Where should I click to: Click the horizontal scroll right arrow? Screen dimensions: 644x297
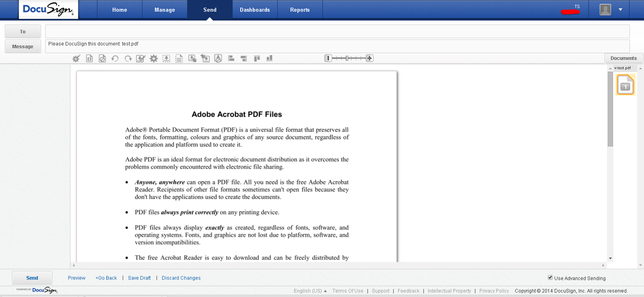pos(603,265)
